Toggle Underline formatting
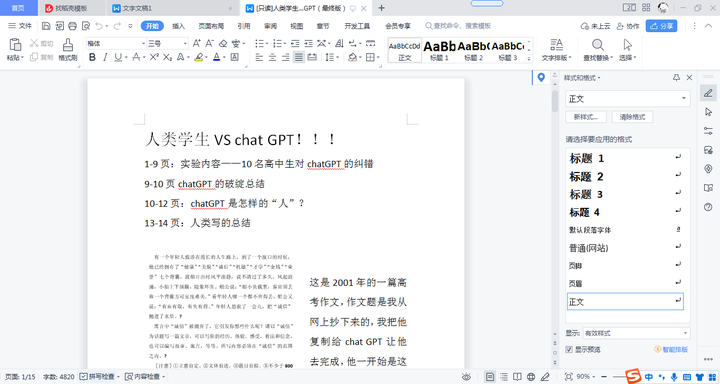Image resolution: width=720 pixels, height=384 pixels. tap(118, 57)
